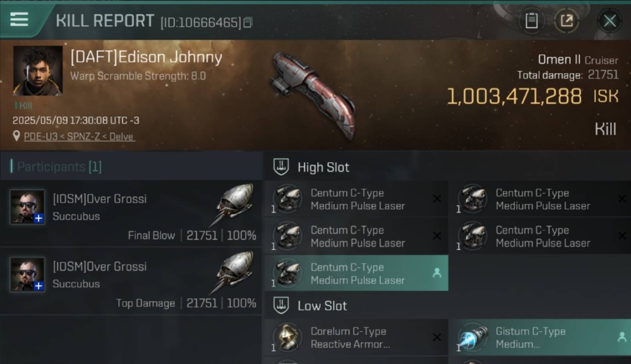The height and width of the screenshot is (364, 631).
Task: Select the Corelum C-Type Reactive Armor module
Action: click(x=356, y=337)
